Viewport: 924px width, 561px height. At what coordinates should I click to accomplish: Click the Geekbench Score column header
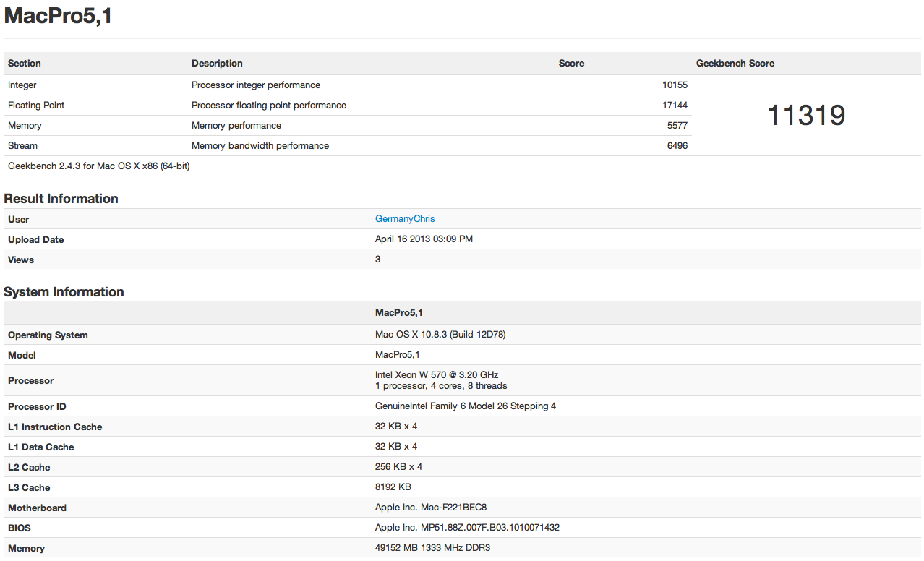click(735, 63)
